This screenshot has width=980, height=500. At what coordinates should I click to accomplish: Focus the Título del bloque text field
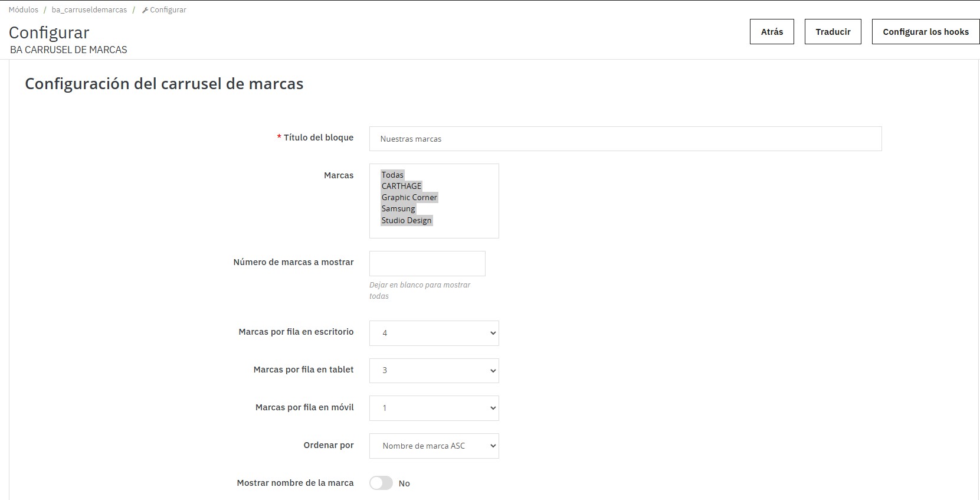pyautogui.click(x=625, y=139)
